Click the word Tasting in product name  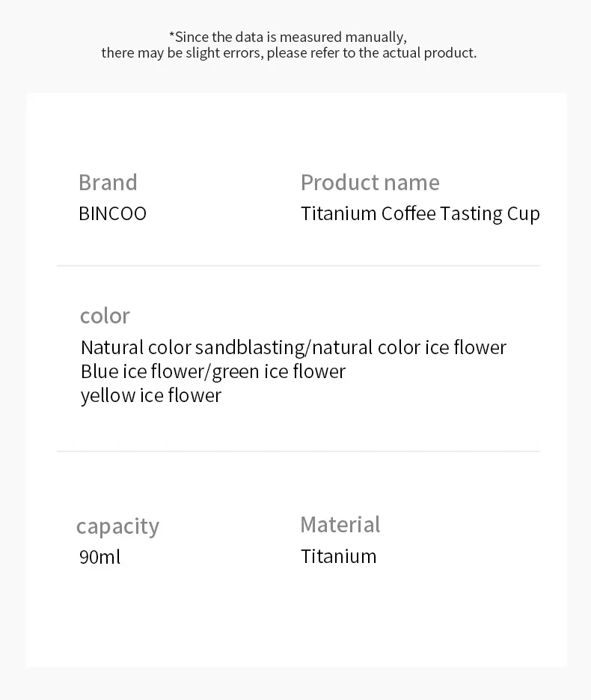471,214
